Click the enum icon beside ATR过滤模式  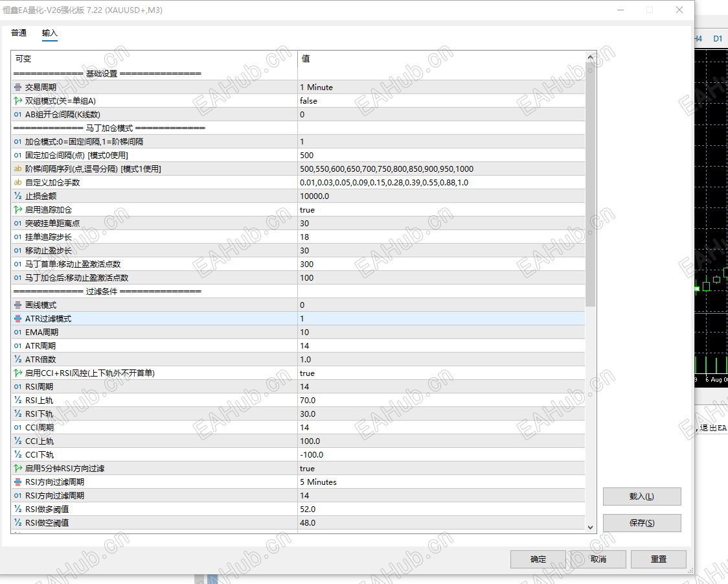(17, 319)
